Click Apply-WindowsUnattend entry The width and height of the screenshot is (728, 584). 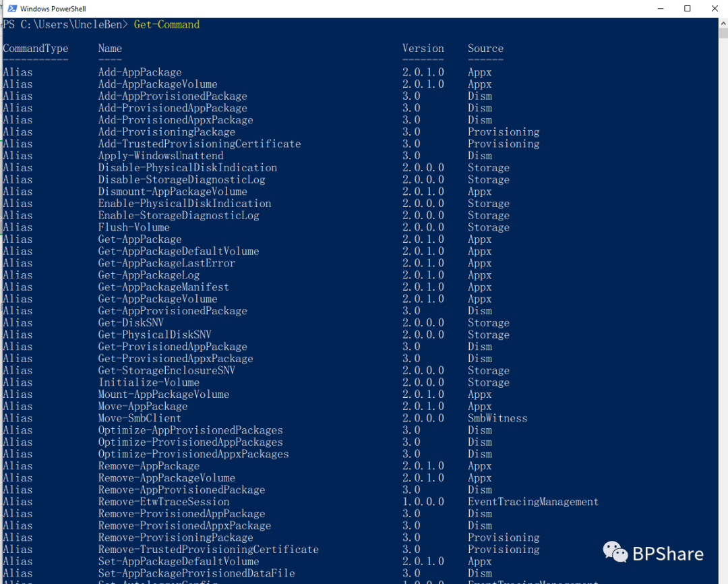click(x=160, y=156)
